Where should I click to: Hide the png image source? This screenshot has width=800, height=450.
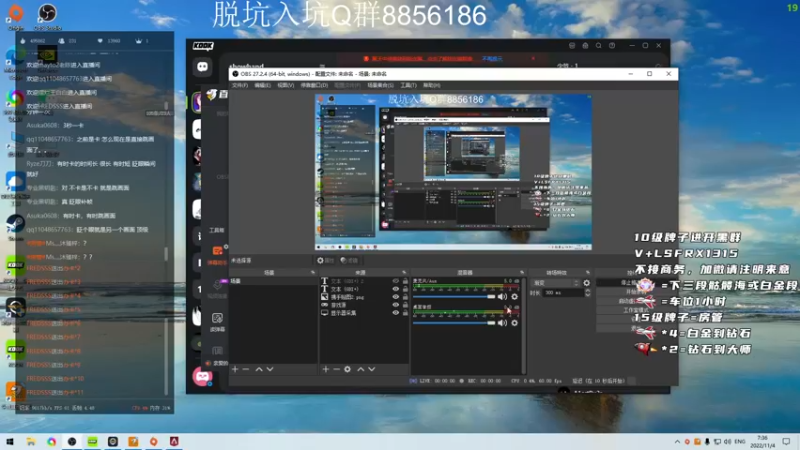tap(395, 296)
